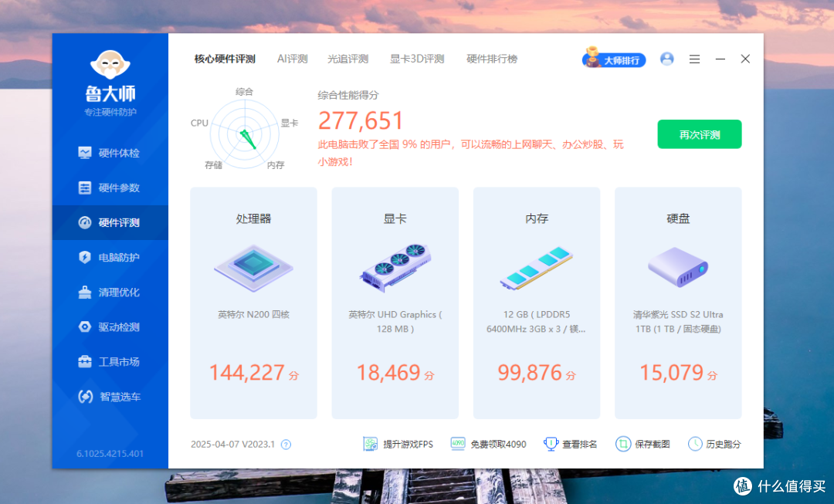The width and height of the screenshot is (834, 504).
Task: Go to the 硬件排行榜 tab
Action: [x=492, y=59]
